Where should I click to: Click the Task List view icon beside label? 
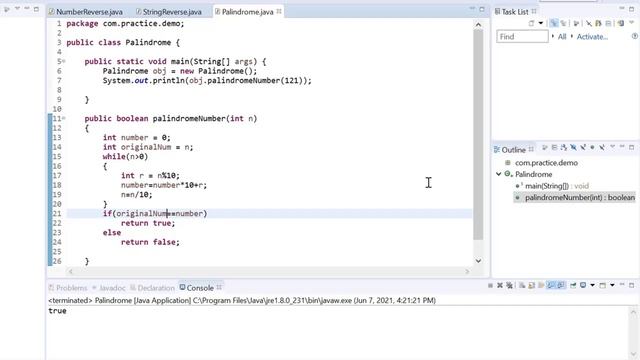pyautogui.click(x=497, y=11)
